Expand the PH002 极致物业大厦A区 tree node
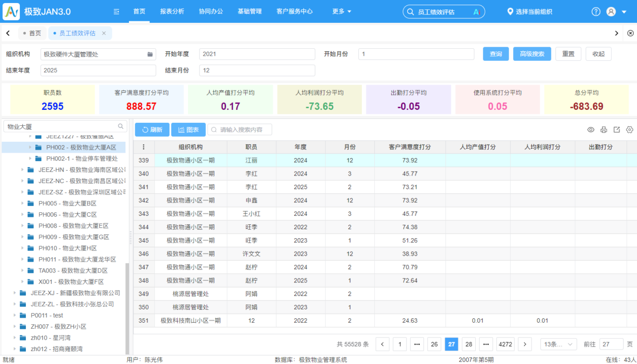Screen dimensions: 637x364 click(30, 147)
